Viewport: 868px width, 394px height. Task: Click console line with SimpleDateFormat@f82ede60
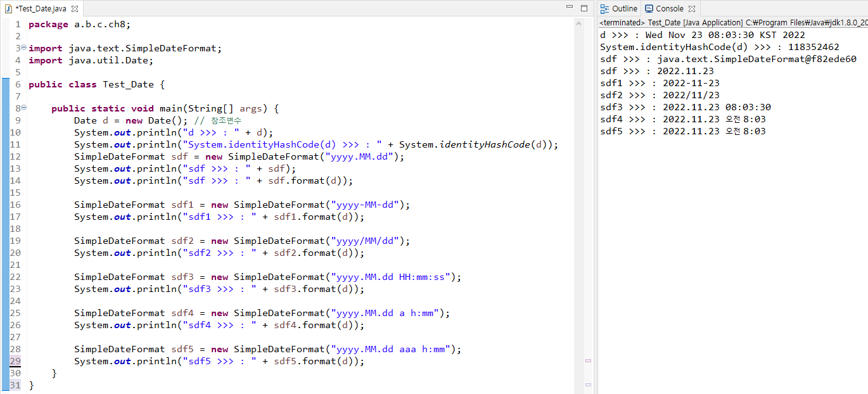728,59
